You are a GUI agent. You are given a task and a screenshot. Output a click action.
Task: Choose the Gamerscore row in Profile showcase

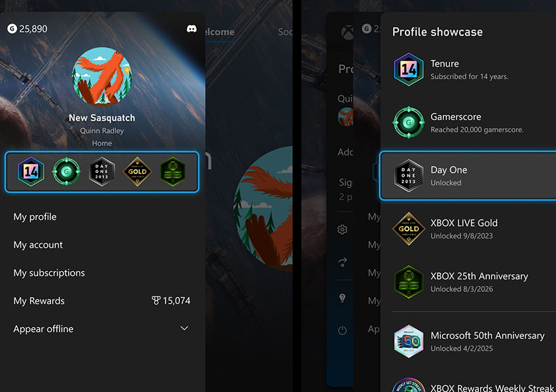[468, 123]
